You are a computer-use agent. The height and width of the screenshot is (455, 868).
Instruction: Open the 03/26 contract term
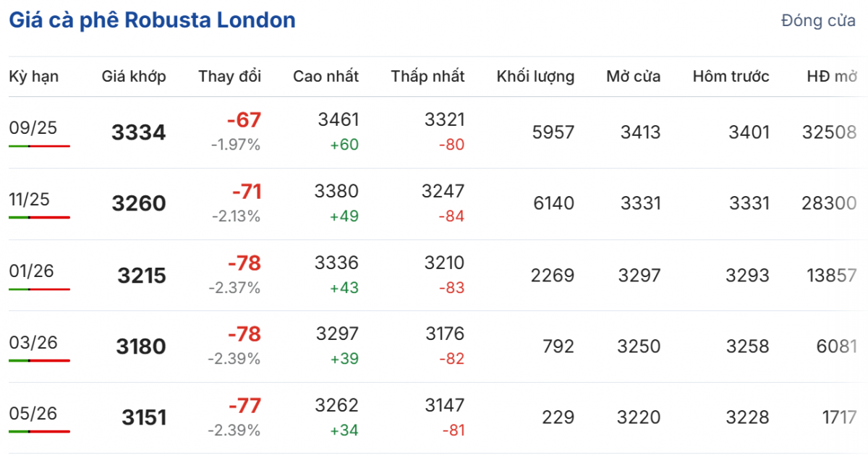tap(33, 342)
